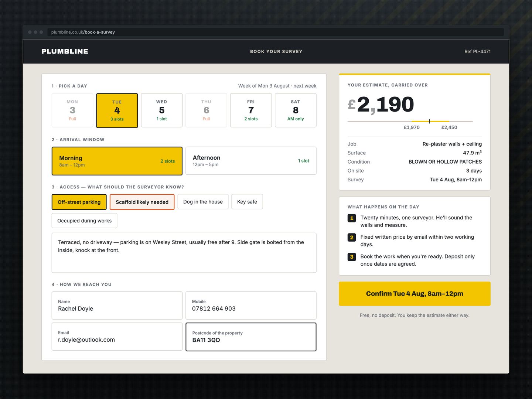Toggle the Scaffold likely needed chip
Screen dimensions: 532x399
142,202
